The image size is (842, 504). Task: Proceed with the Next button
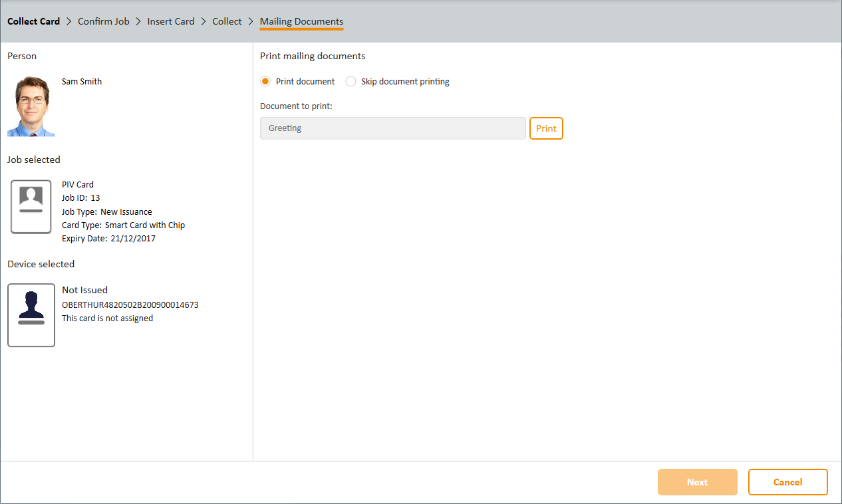click(x=697, y=482)
